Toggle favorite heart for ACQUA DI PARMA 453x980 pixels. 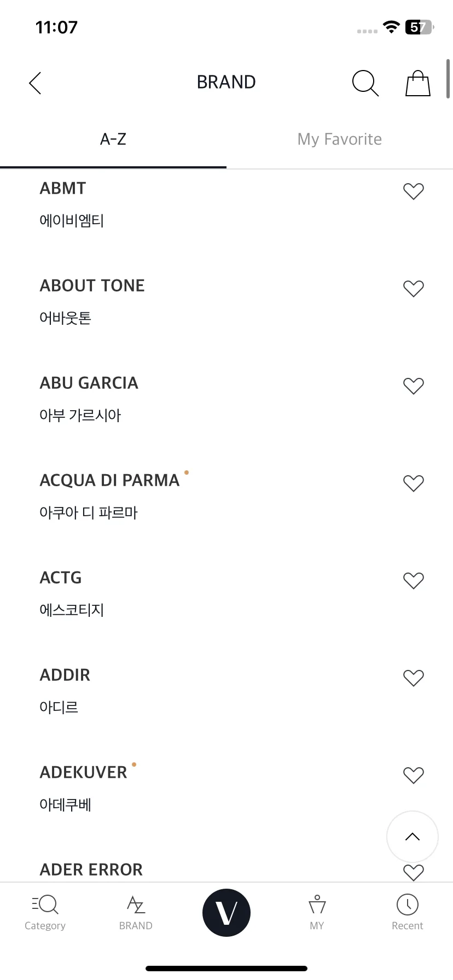coord(414,483)
